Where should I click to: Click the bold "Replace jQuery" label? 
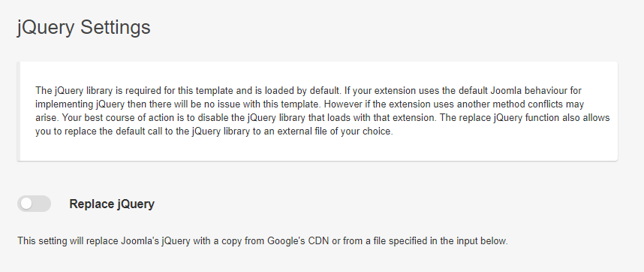pos(112,204)
